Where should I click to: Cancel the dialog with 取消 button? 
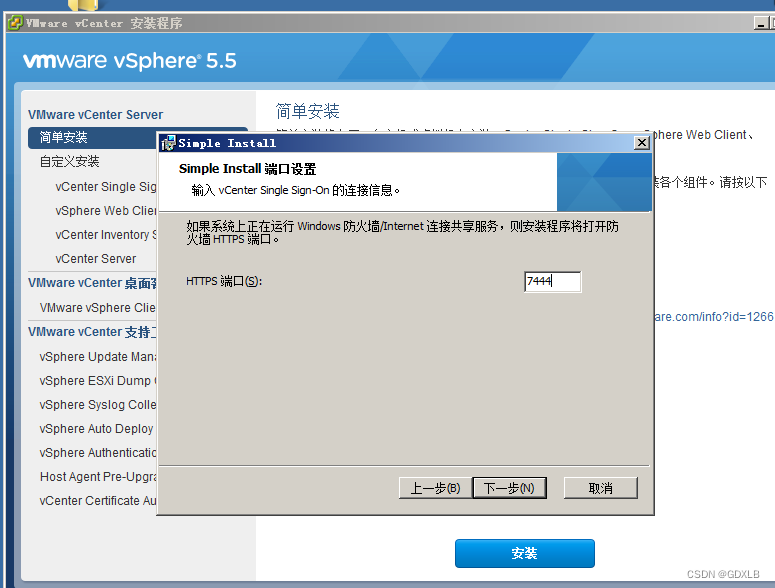click(x=601, y=488)
